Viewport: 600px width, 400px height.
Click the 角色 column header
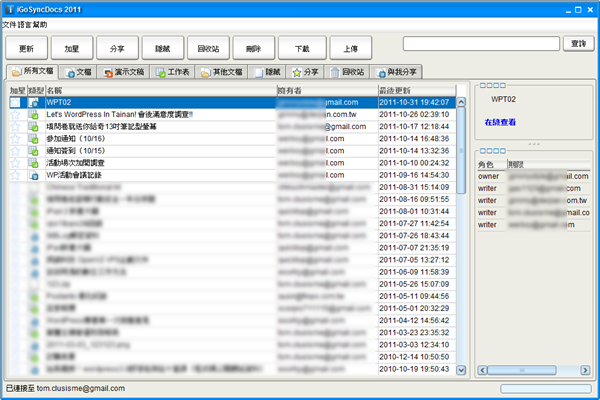(492, 165)
